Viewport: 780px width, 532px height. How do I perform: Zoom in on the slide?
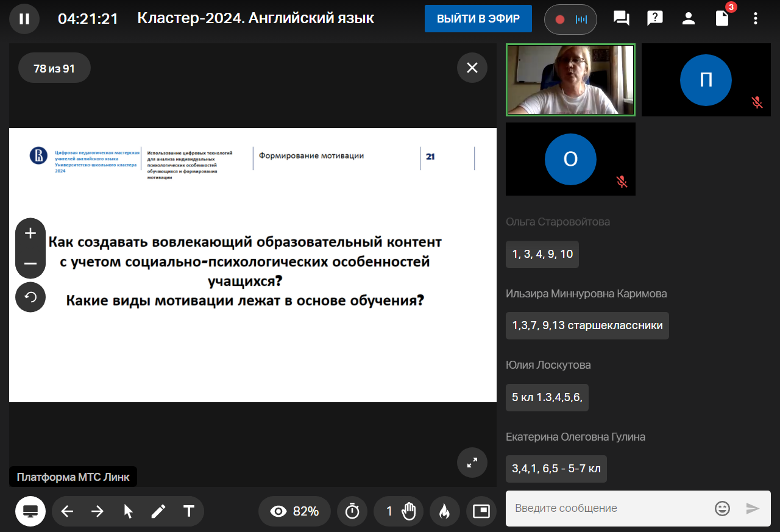click(30, 233)
